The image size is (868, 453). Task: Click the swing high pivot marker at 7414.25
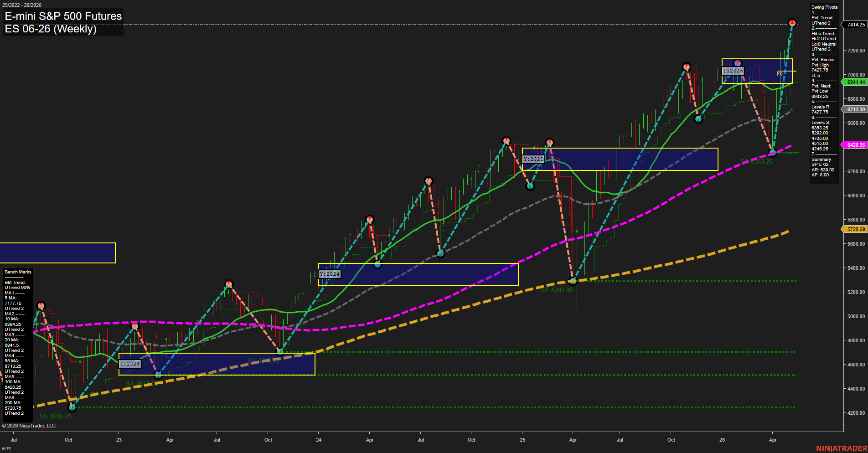(x=792, y=23)
